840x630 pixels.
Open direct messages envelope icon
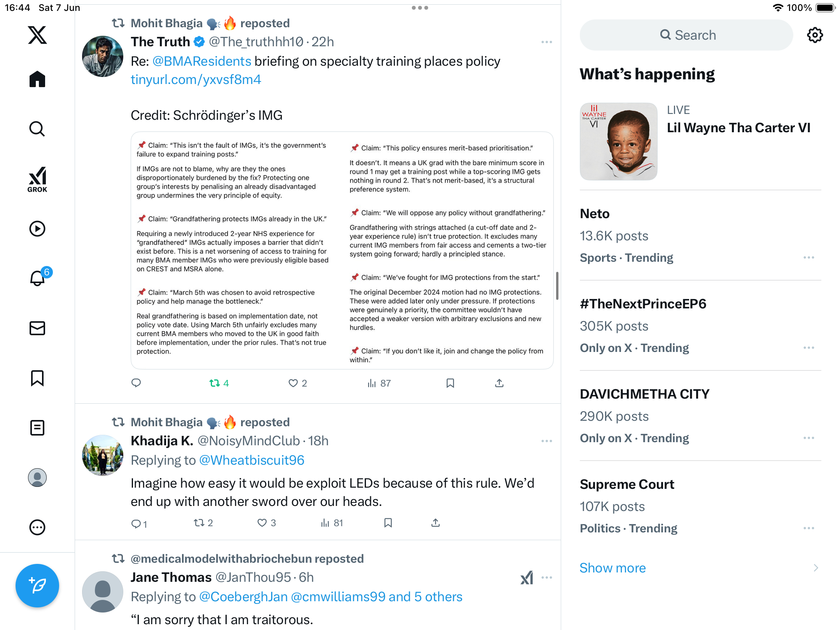coord(37,328)
